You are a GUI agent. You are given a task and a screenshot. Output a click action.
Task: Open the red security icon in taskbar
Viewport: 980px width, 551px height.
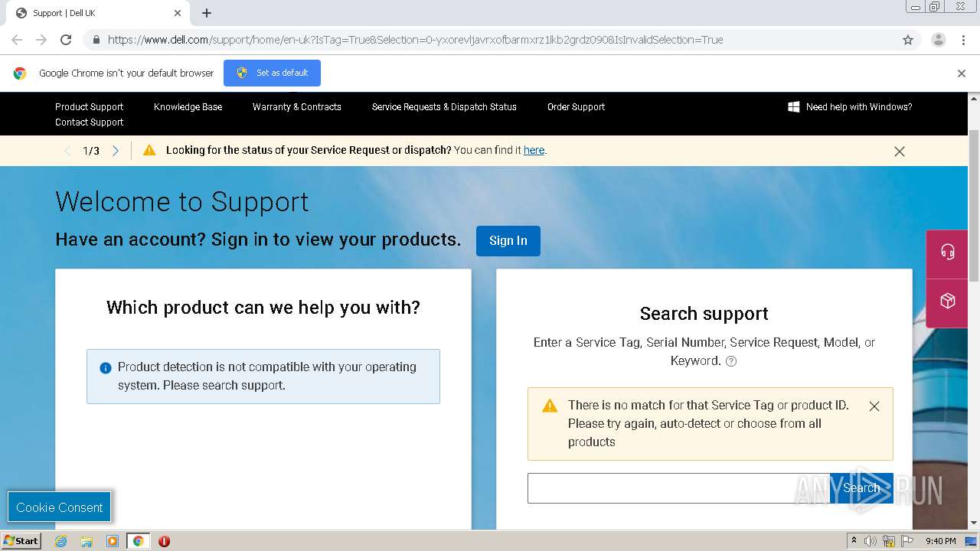point(164,541)
